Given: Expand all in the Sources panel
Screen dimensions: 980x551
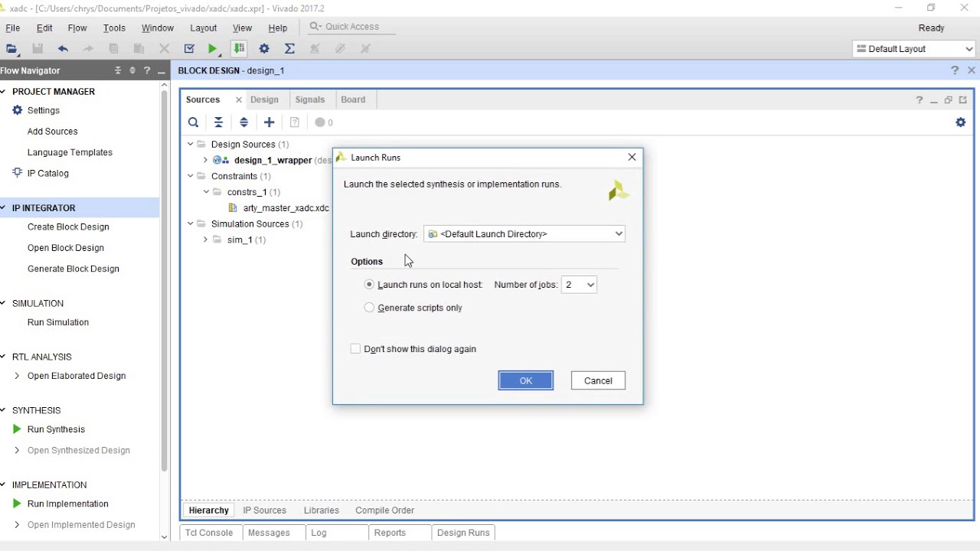Looking at the screenshot, I should pyautogui.click(x=243, y=122).
